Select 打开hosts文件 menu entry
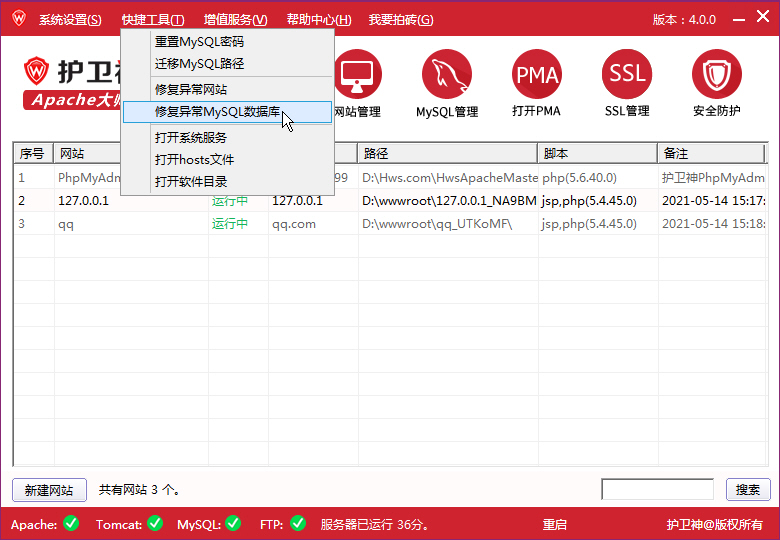This screenshot has height=540, width=780. pyautogui.click(x=194, y=160)
